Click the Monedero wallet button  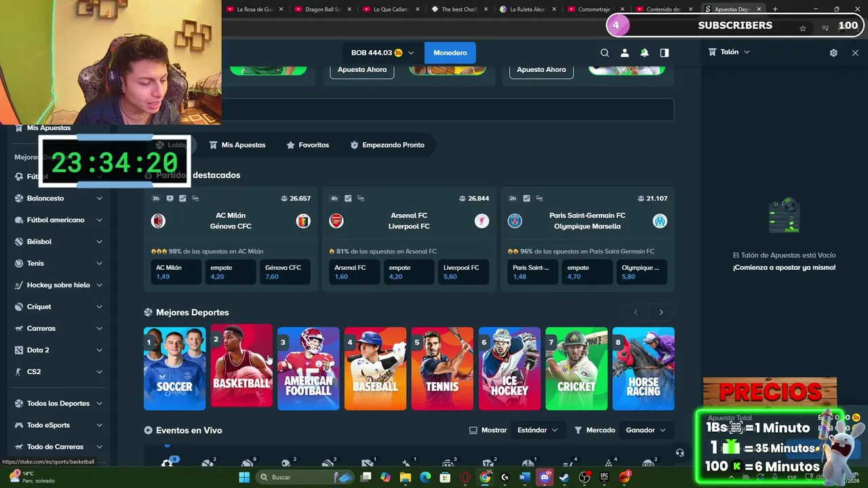450,53
